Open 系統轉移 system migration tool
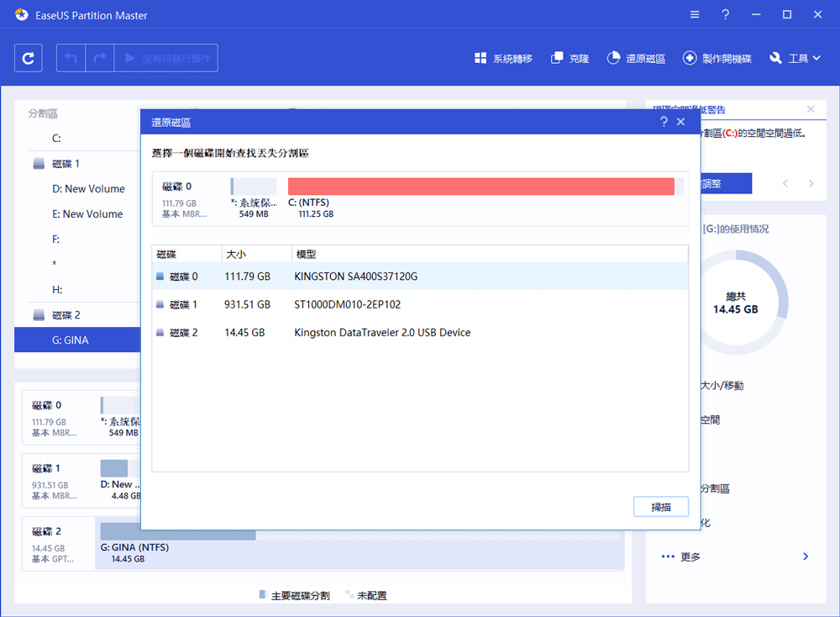This screenshot has height=617, width=840. coord(503,59)
